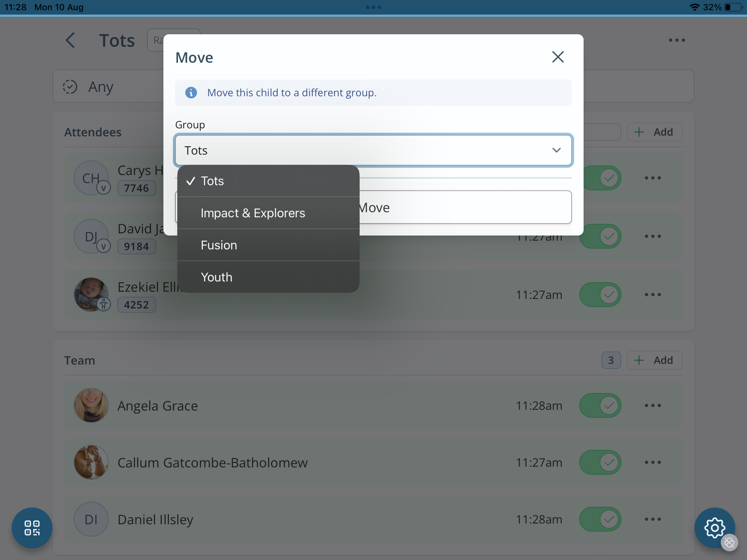Click the Group dropdown chevron arrow
This screenshot has height=560, width=747.
pos(556,150)
